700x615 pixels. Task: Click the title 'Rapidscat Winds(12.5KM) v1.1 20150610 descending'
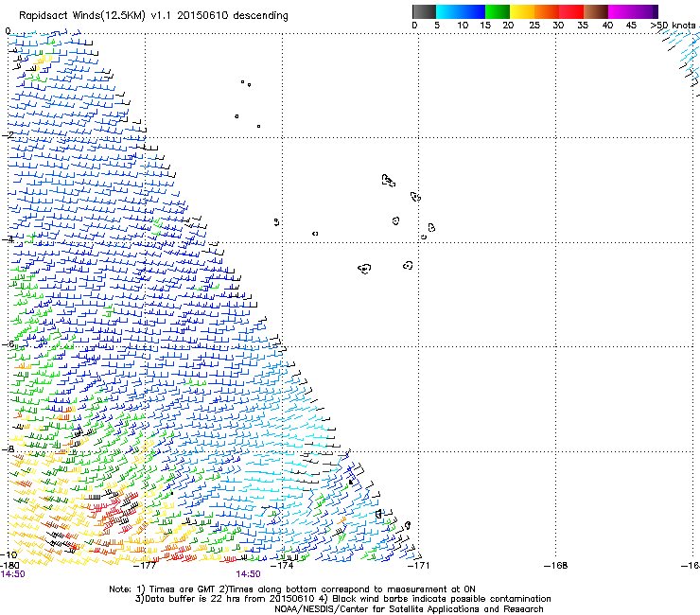point(153,16)
